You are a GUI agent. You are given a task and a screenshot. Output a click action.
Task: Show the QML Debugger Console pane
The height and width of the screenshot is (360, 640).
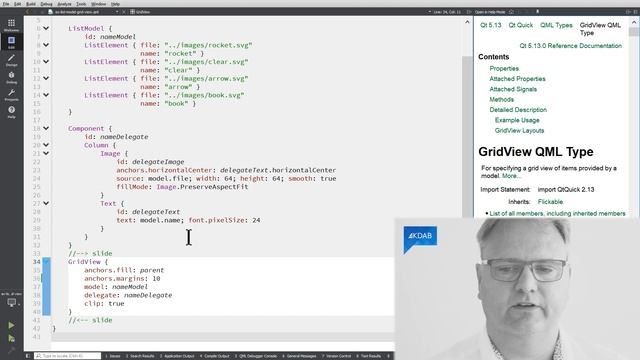(256, 356)
